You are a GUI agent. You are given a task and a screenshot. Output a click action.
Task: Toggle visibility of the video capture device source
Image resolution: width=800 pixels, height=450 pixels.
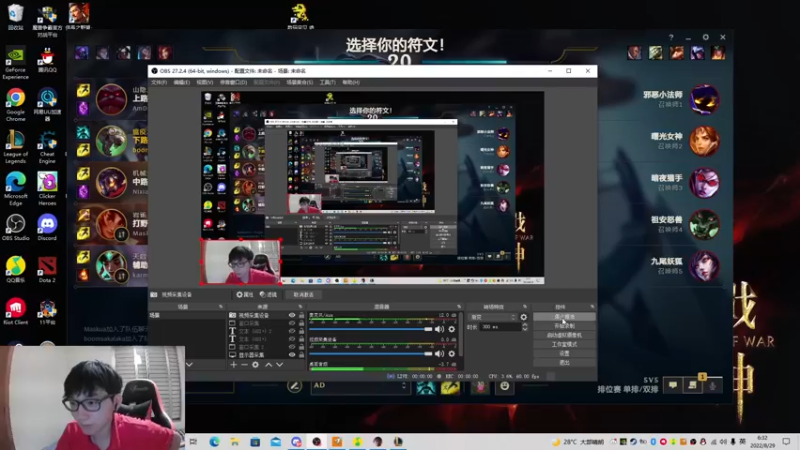point(292,315)
